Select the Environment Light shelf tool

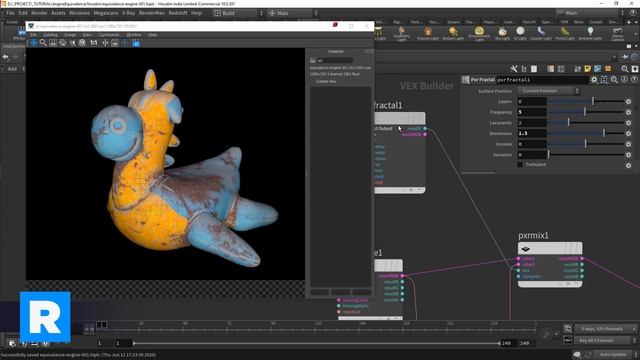(x=479, y=33)
